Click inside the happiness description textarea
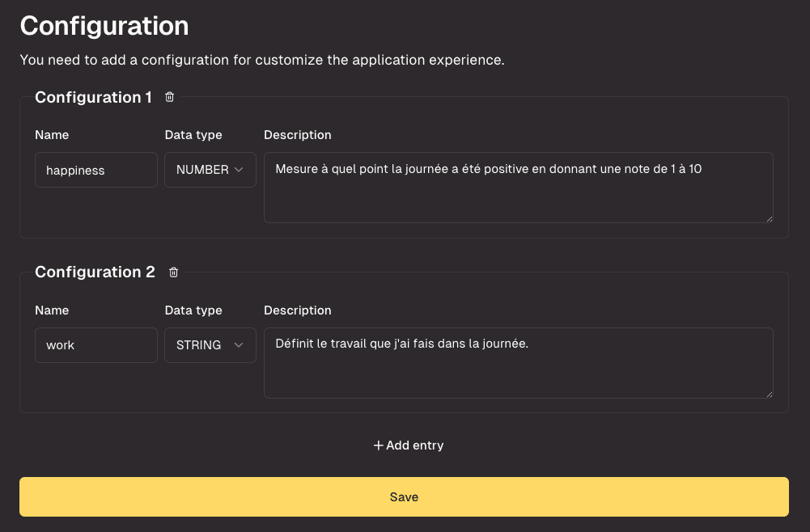The height and width of the screenshot is (532, 810). pos(518,186)
